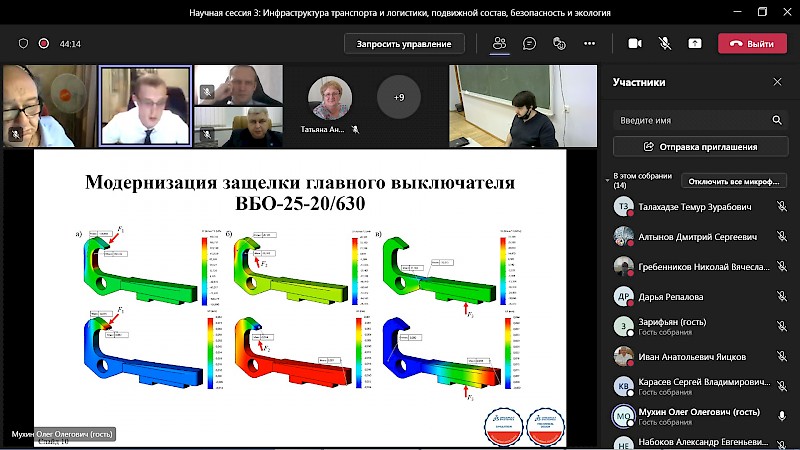Click the red Выйти leave button

click(751, 44)
